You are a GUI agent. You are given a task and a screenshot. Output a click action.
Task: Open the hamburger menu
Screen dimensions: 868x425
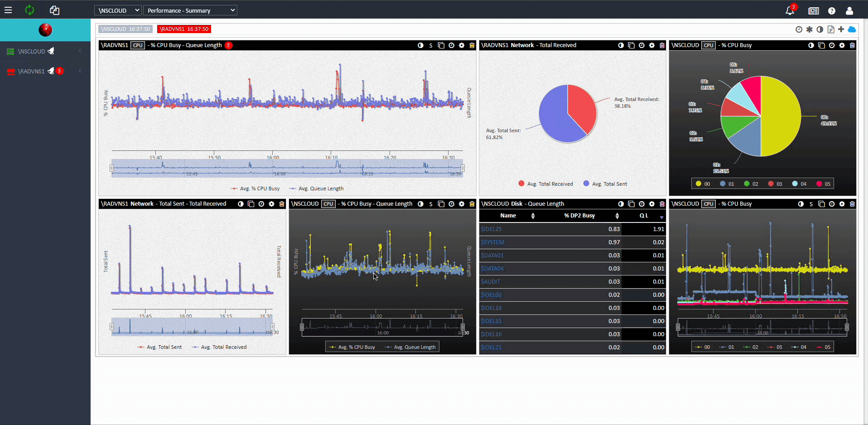tap(8, 10)
